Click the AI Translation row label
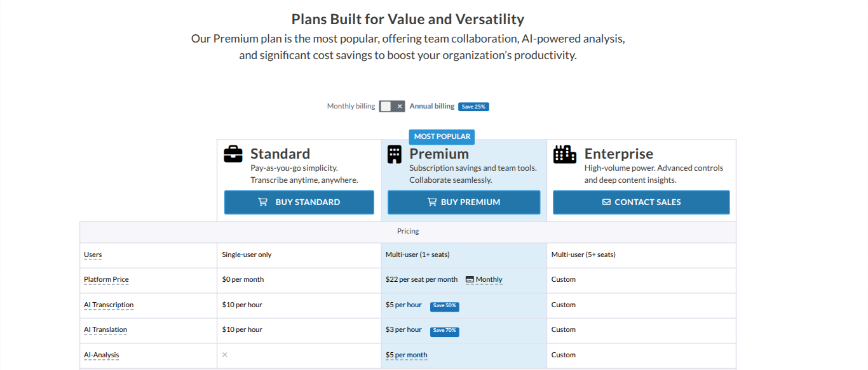Screen dimensions: 868x370 105,329
